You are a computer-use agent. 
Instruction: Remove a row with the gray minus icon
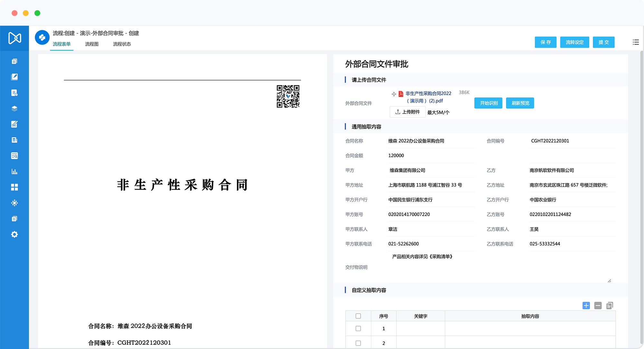(x=598, y=306)
